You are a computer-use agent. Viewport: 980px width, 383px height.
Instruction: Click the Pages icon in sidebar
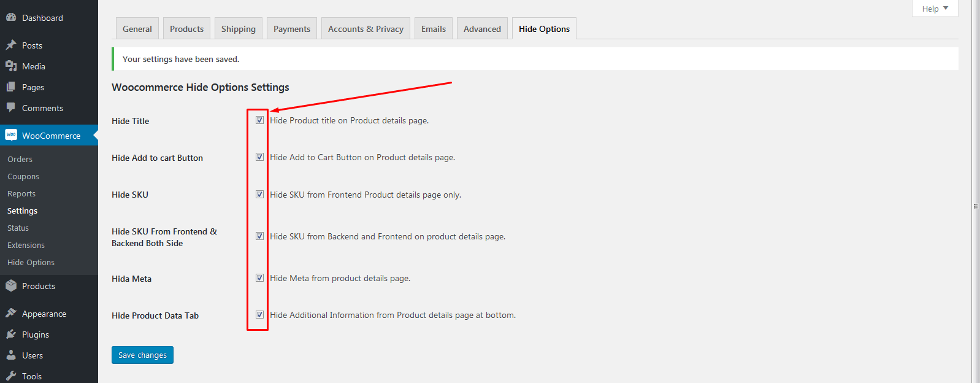[11, 87]
